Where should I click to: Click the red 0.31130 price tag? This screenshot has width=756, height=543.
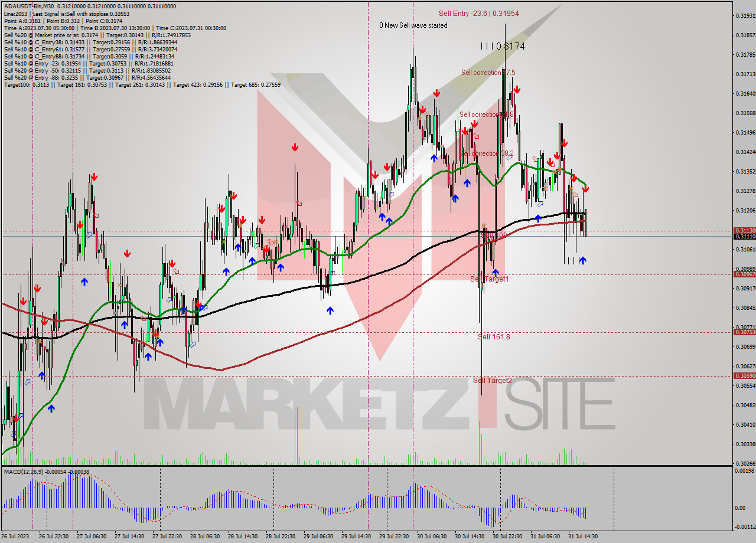(744, 231)
